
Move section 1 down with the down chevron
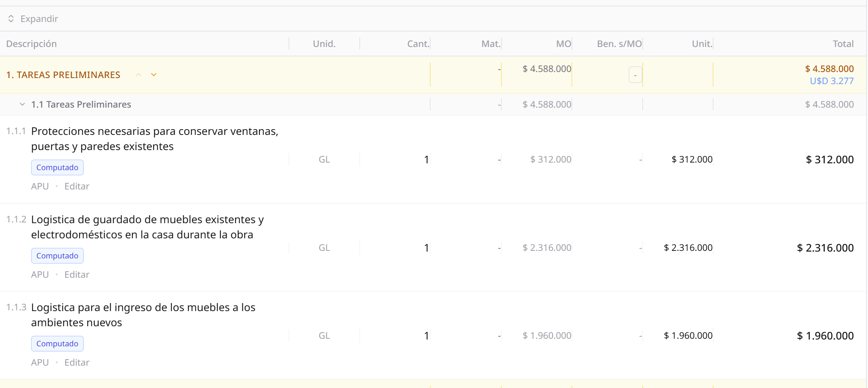coord(154,75)
